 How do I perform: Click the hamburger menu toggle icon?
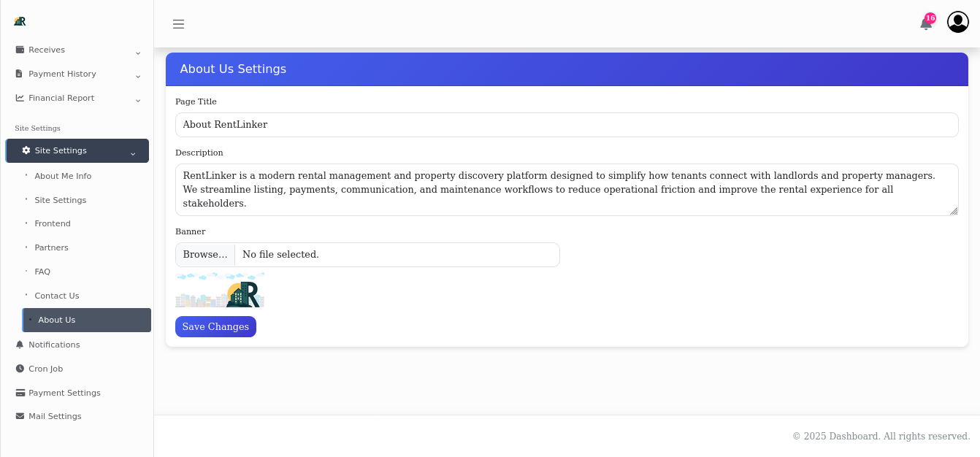[x=178, y=23]
